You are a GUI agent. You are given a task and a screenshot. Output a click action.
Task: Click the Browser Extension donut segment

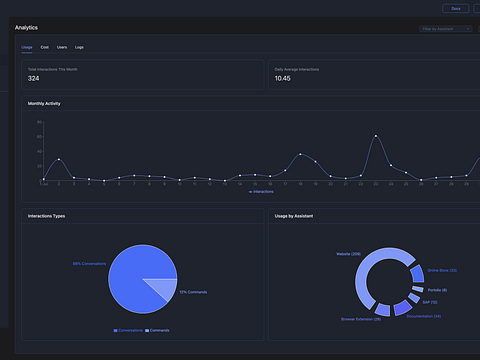382,310
